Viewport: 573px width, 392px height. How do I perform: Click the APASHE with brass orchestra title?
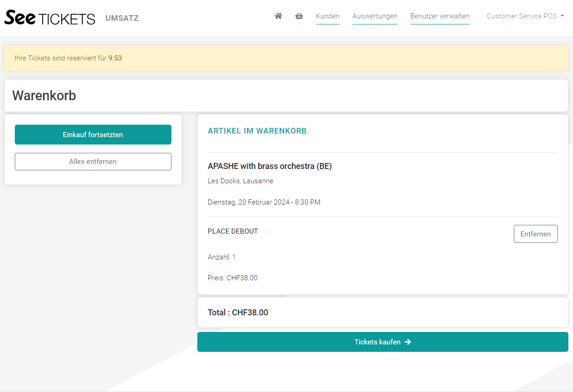pyautogui.click(x=270, y=166)
